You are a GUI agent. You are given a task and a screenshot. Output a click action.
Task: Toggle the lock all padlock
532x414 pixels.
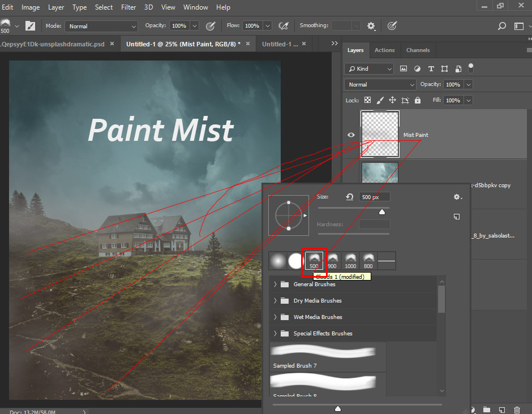[418, 100]
